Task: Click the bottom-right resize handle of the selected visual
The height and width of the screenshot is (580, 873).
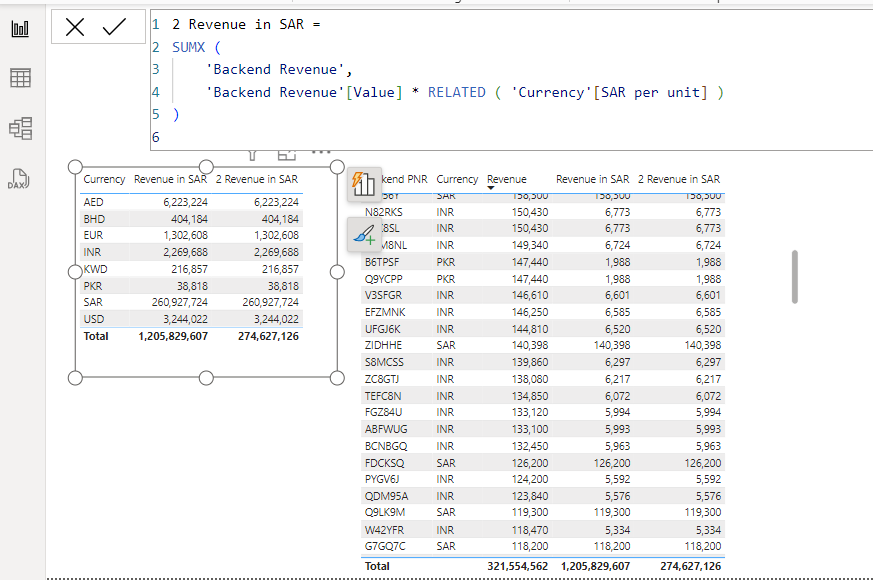Action: click(x=337, y=378)
